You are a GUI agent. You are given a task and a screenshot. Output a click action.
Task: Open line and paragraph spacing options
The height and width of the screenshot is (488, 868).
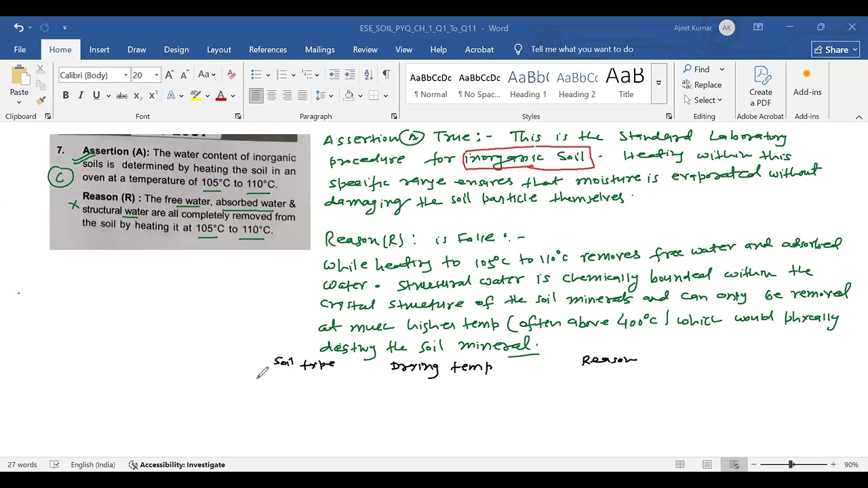[321, 96]
